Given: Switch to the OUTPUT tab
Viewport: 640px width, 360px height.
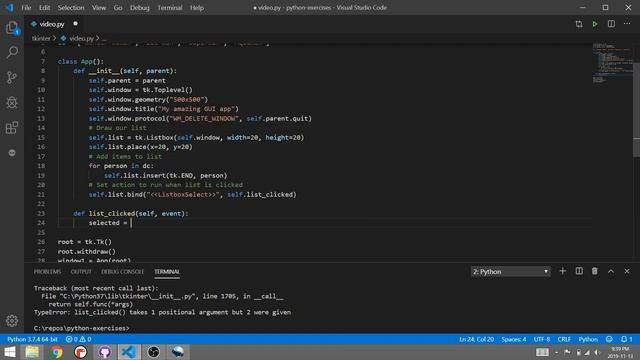Looking at the screenshot, I should pos(81,272).
